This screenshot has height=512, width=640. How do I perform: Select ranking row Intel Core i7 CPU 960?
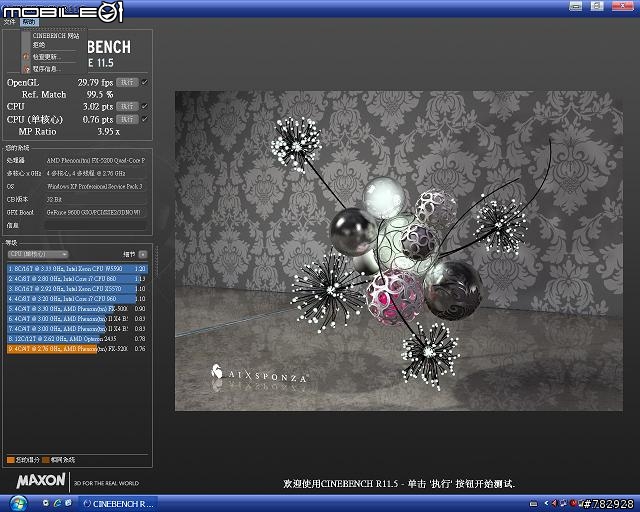click(77, 299)
